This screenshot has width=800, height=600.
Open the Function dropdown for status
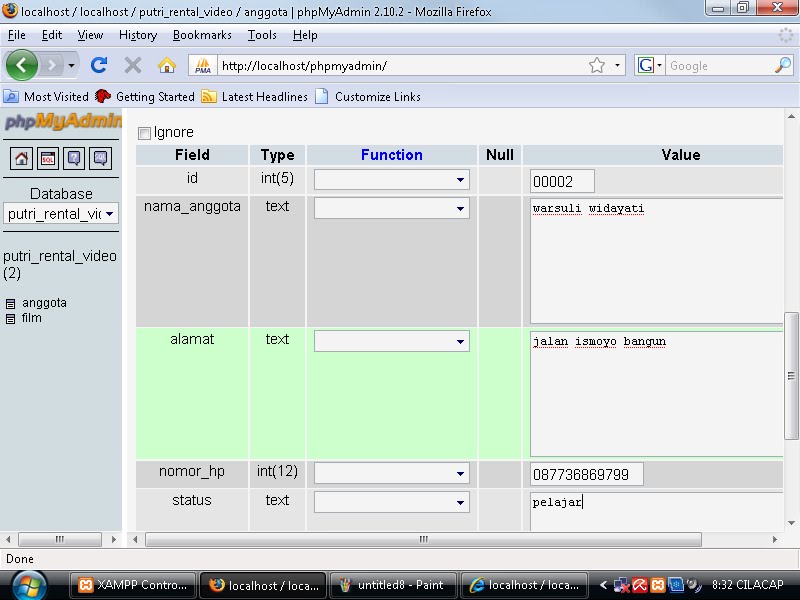(391, 503)
